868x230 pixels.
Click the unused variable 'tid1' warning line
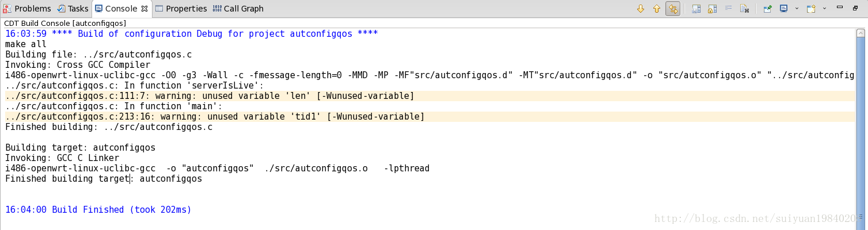pos(215,117)
